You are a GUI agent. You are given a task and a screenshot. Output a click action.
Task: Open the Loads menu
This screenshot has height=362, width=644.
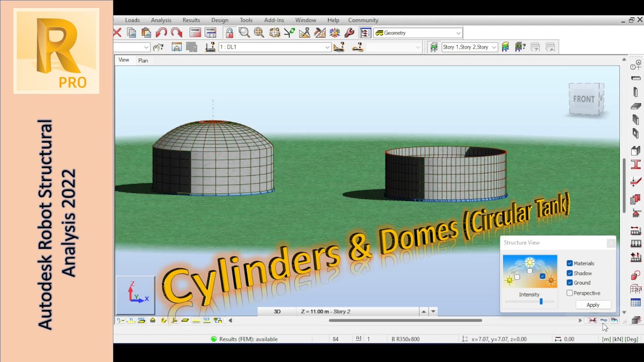coord(132,20)
